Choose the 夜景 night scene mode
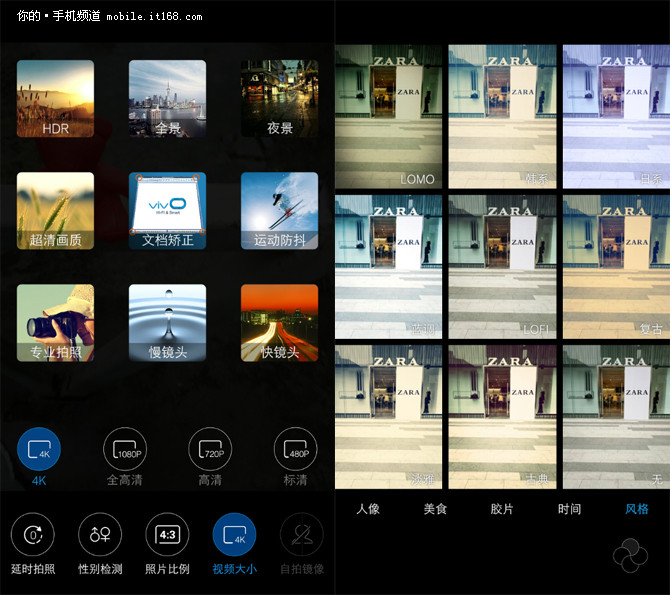Viewport: 670px width, 595px height. click(279, 99)
